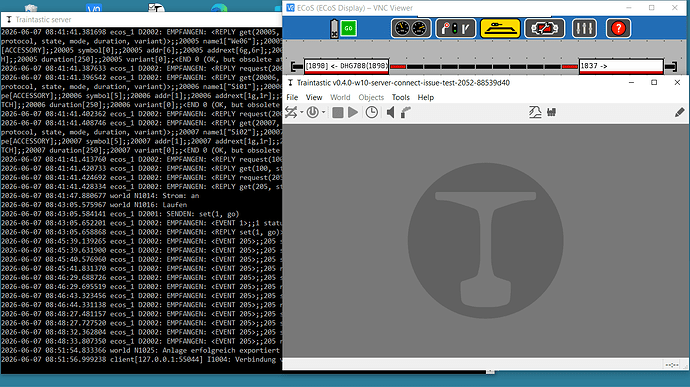690x387 pixels.
Task: Click the 'world N1016: Laufen' log line
Action: [94, 205]
